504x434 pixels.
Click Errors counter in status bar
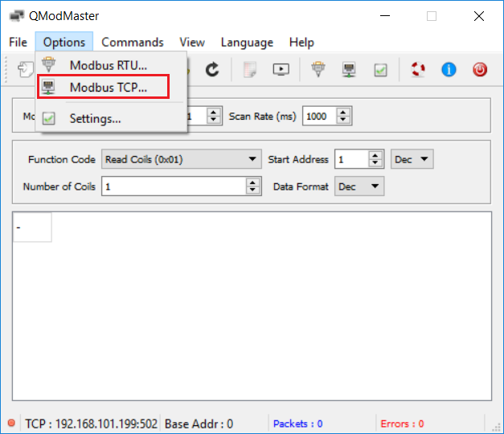click(402, 424)
